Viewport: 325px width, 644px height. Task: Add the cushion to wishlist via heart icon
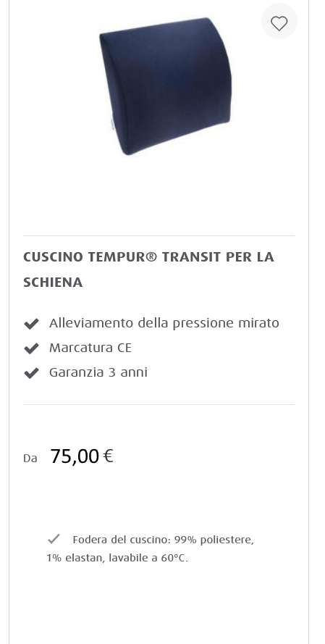[x=279, y=21]
